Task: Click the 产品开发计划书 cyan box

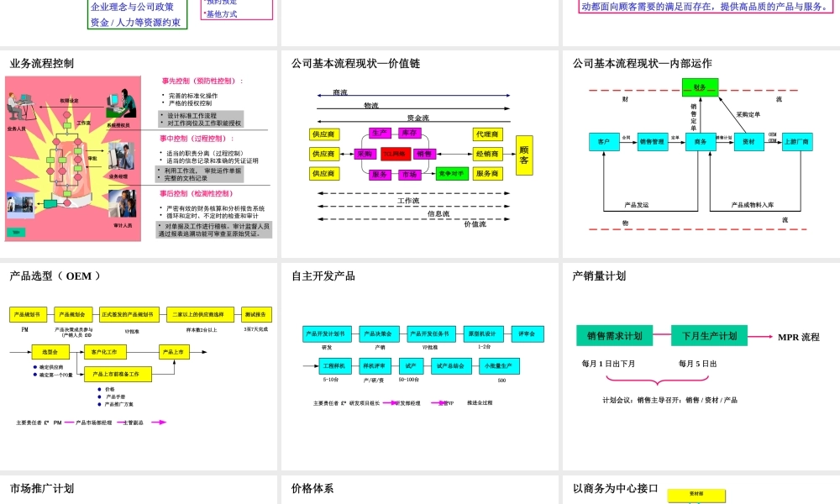Action: point(327,333)
